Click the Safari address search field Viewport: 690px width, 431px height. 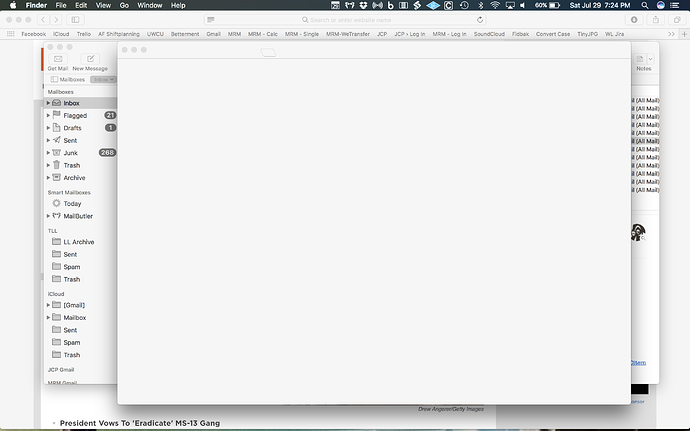tap(346, 20)
